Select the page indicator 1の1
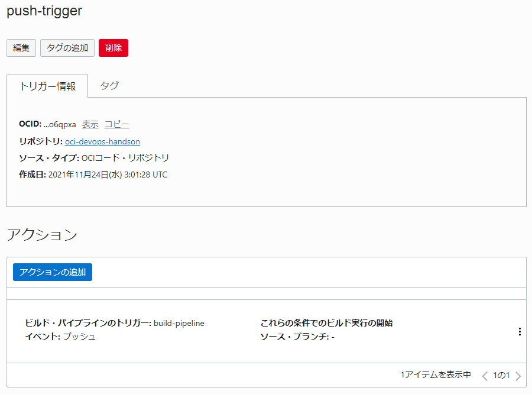 pyautogui.click(x=501, y=375)
